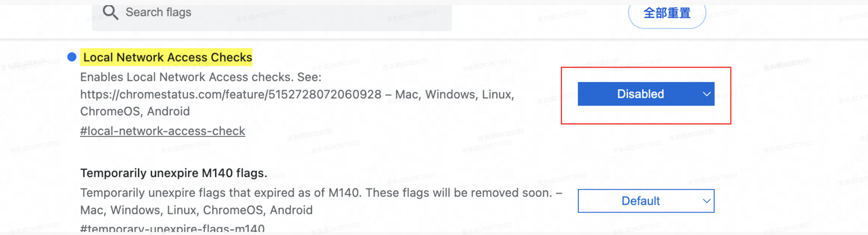Viewport: 868px width, 235px height.
Task: Click the Enables Local Network Access checks description
Action: tap(201, 77)
